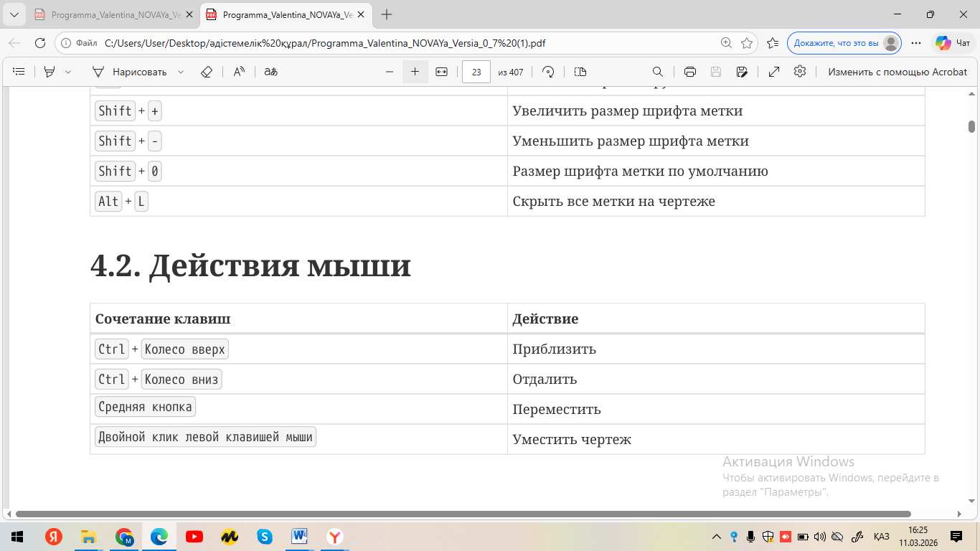This screenshot has height=551, width=980.
Task: Open PDF viewer settings gear
Action: click(800, 72)
